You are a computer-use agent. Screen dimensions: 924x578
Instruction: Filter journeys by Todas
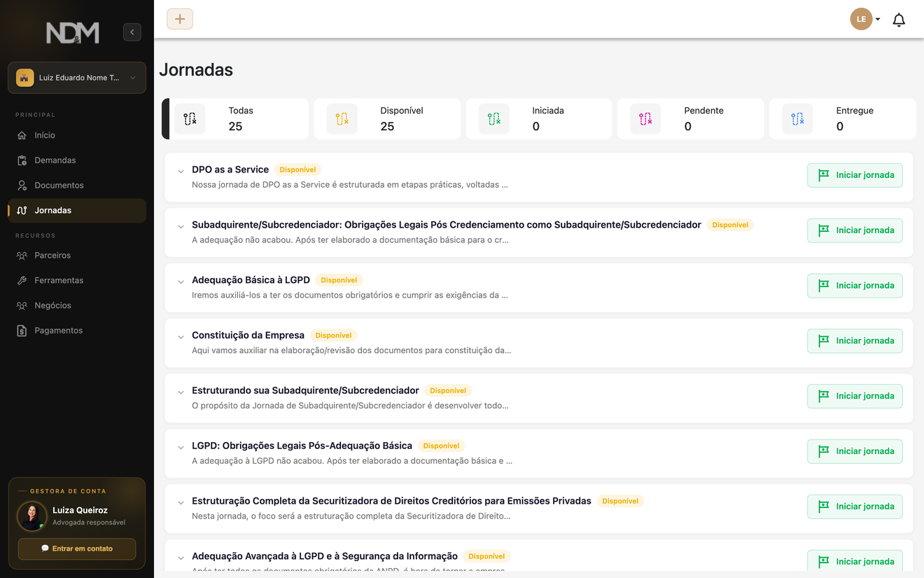235,118
